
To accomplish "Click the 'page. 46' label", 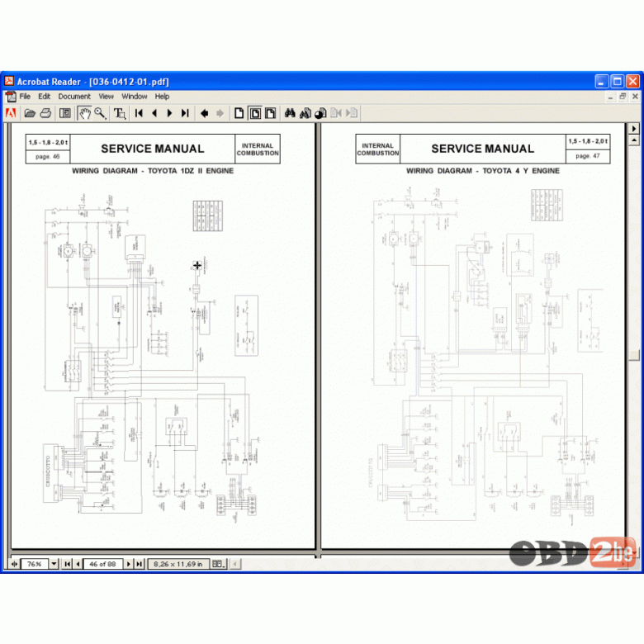I will pyautogui.click(x=47, y=157).
